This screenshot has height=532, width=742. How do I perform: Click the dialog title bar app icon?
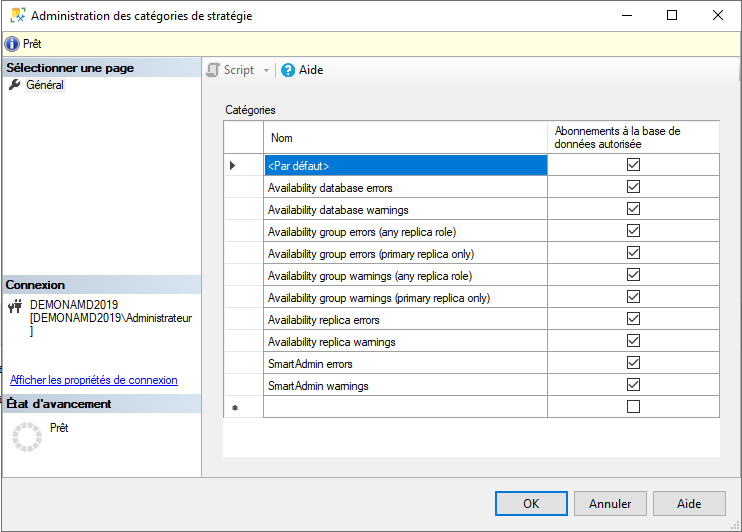17,16
